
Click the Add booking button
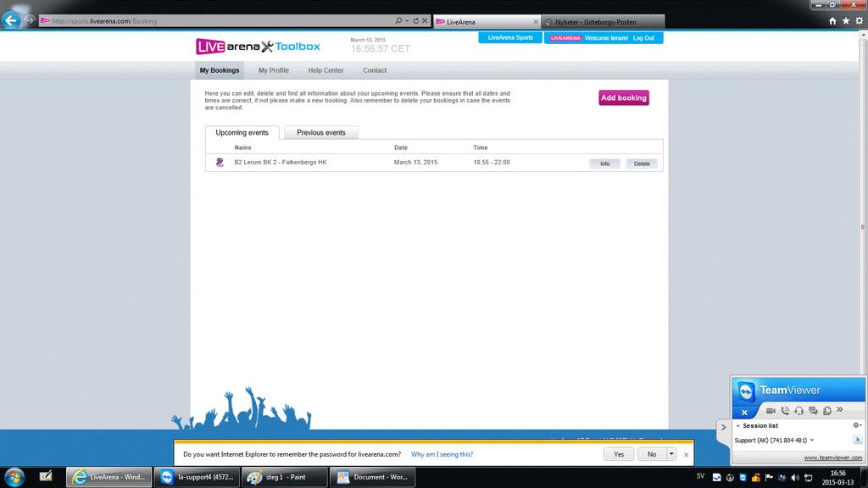[x=623, y=98]
